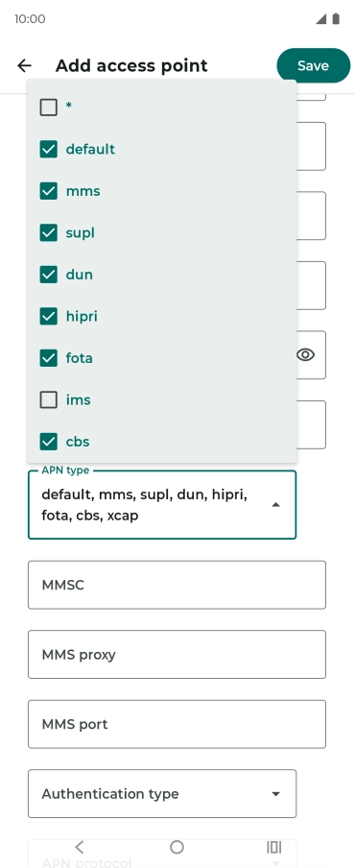Uncheck the cbs option
The height and width of the screenshot is (868, 354).
(x=49, y=442)
